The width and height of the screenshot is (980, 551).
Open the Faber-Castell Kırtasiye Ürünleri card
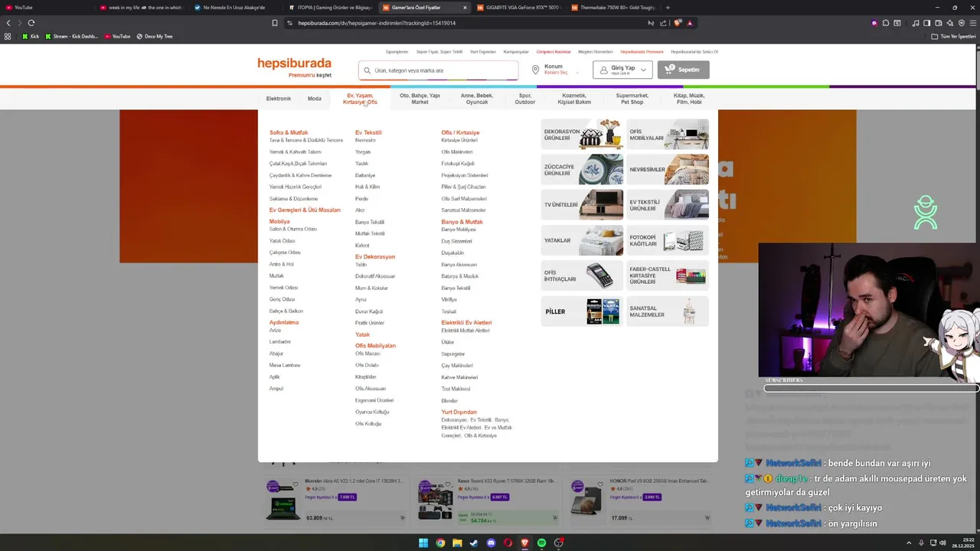point(668,275)
